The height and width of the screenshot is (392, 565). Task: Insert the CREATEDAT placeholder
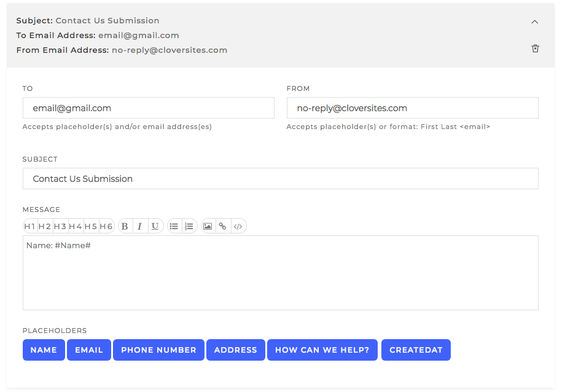coord(416,350)
